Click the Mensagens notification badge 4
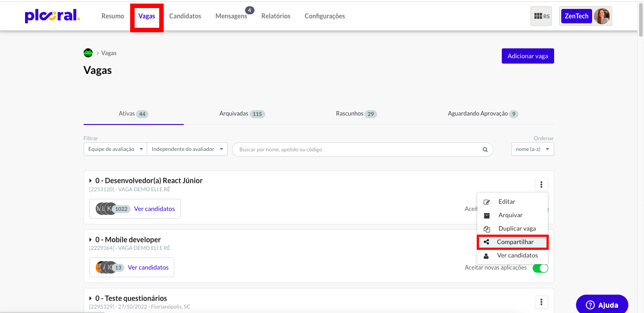This screenshot has height=313, width=644. 250,10
